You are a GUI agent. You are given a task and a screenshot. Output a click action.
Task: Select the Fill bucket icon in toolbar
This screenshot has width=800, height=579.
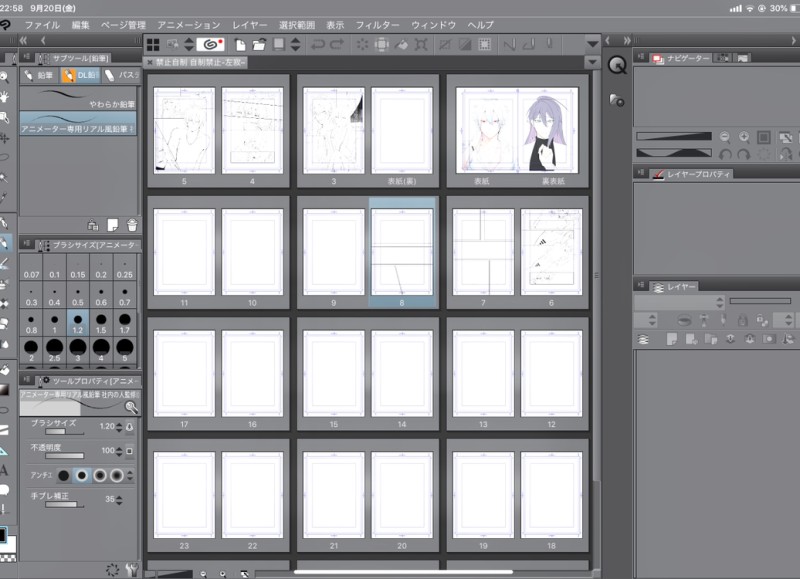(402, 45)
